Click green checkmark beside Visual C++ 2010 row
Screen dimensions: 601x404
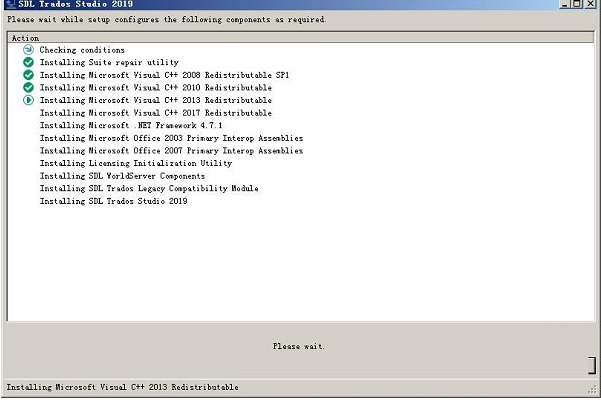pyautogui.click(x=28, y=88)
